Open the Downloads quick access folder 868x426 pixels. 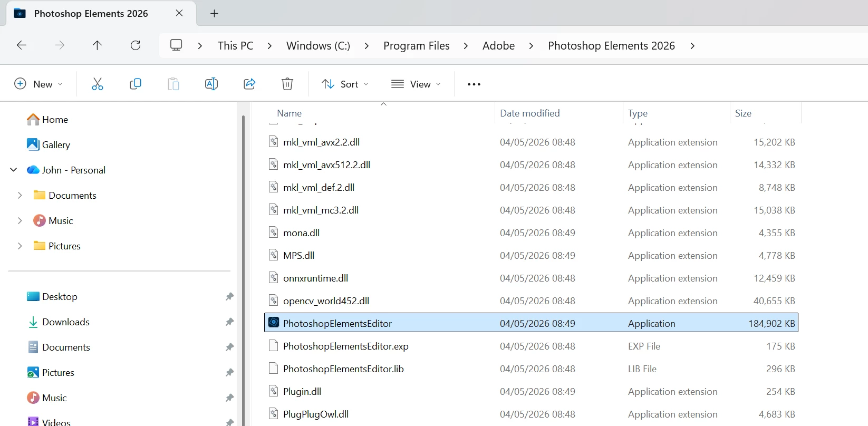coord(59,322)
